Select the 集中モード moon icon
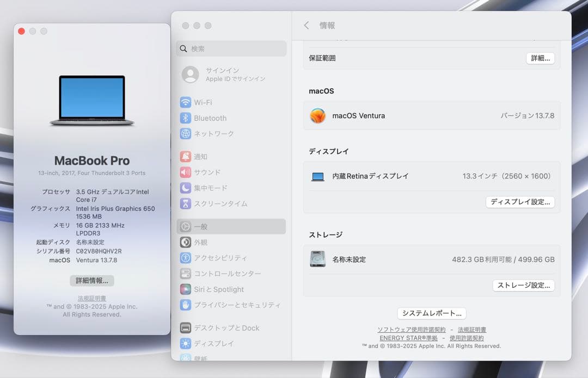 (x=185, y=188)
